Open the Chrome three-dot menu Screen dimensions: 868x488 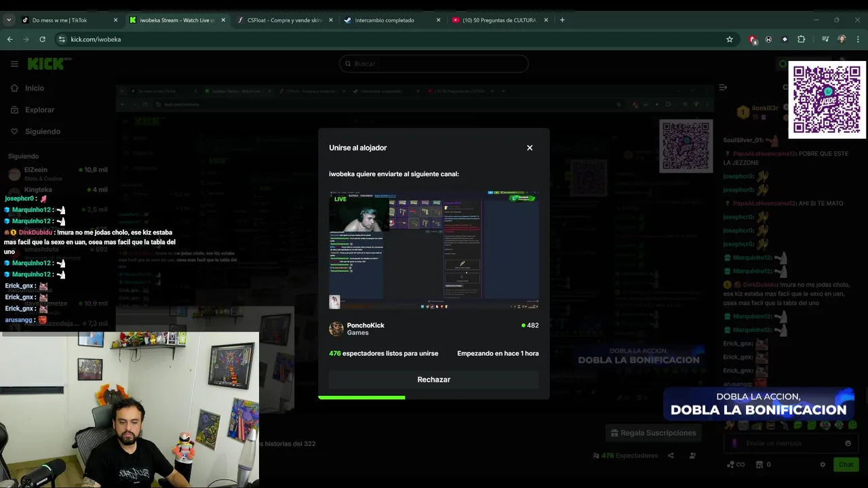click(858, 39)
